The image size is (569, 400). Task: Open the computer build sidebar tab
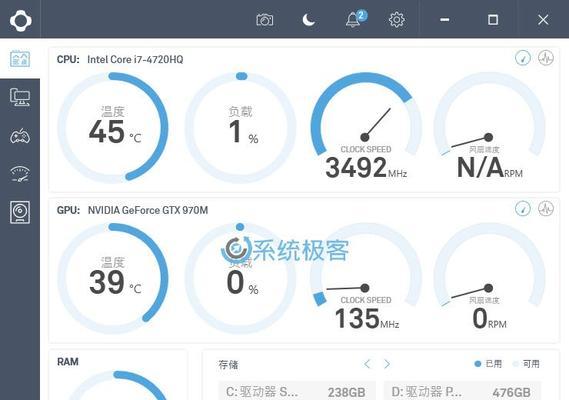click(20, 97)
